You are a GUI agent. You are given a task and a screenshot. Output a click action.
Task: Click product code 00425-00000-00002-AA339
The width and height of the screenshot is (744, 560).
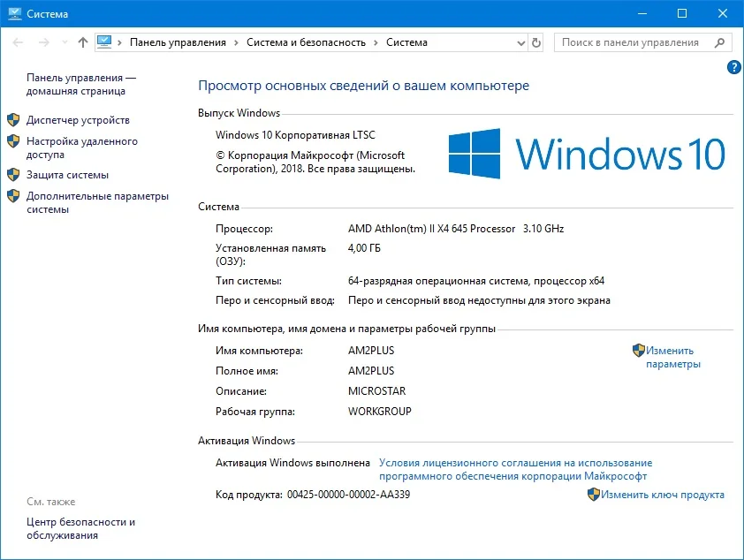[x=348, y=495]
